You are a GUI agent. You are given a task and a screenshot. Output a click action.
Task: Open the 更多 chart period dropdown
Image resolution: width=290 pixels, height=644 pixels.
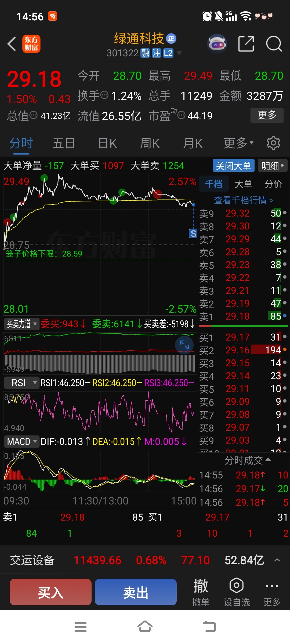pyautogui.click(x=238, y=143)
